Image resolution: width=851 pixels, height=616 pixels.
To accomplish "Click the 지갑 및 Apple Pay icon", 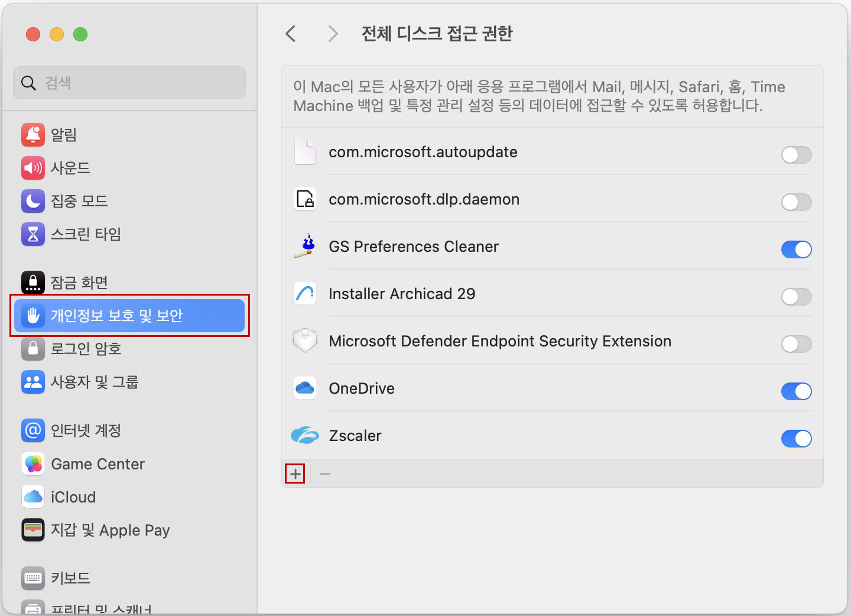I will 33,530.
